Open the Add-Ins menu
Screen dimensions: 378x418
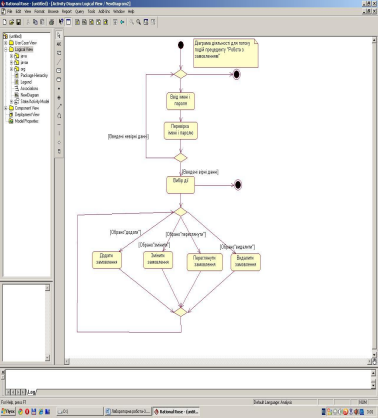pyautogui.click(x=104, y=11)
